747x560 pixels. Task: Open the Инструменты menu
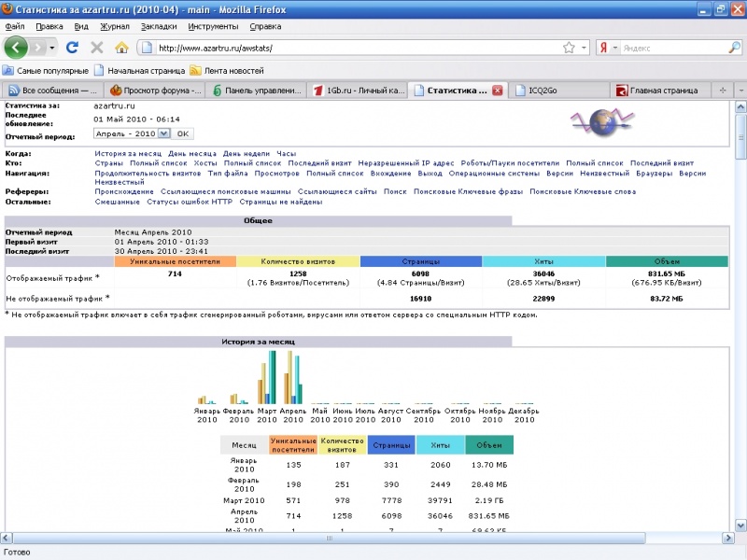tap(215, 27)
